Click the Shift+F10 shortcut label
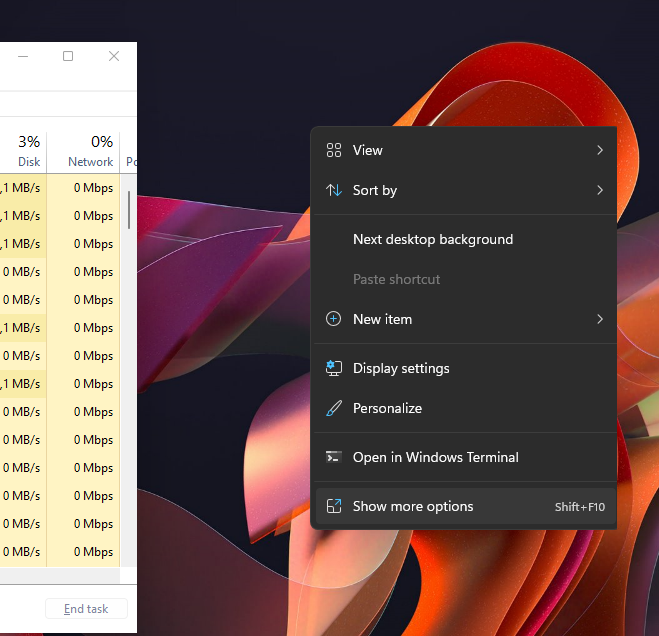The height and width of the screenshot is (636, 659). (x=580, y=507)
